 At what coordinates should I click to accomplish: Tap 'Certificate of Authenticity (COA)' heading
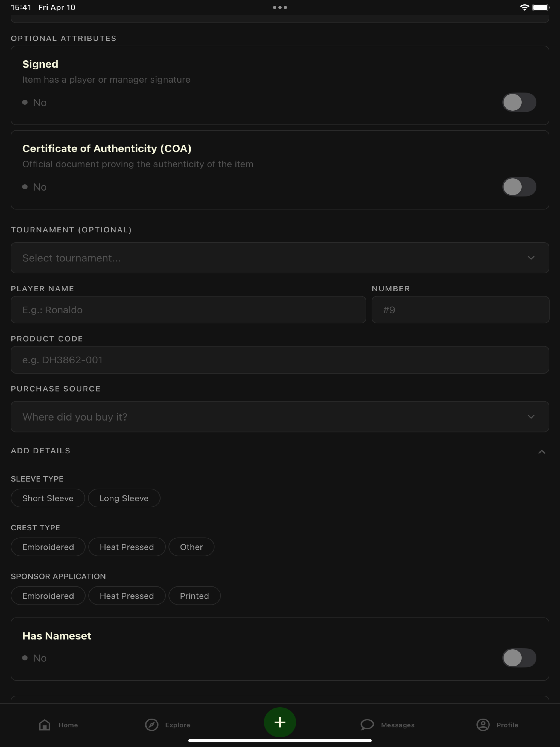pos(107,148)
